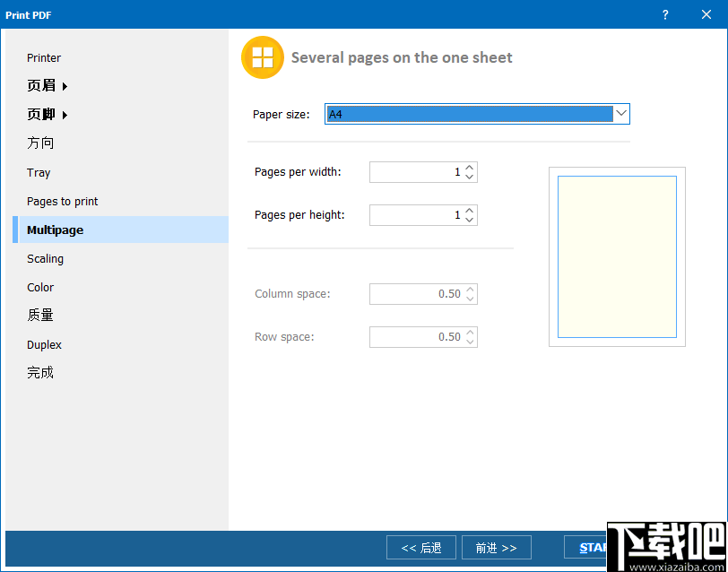Select Printer in the sidebar

pos(44,57)
